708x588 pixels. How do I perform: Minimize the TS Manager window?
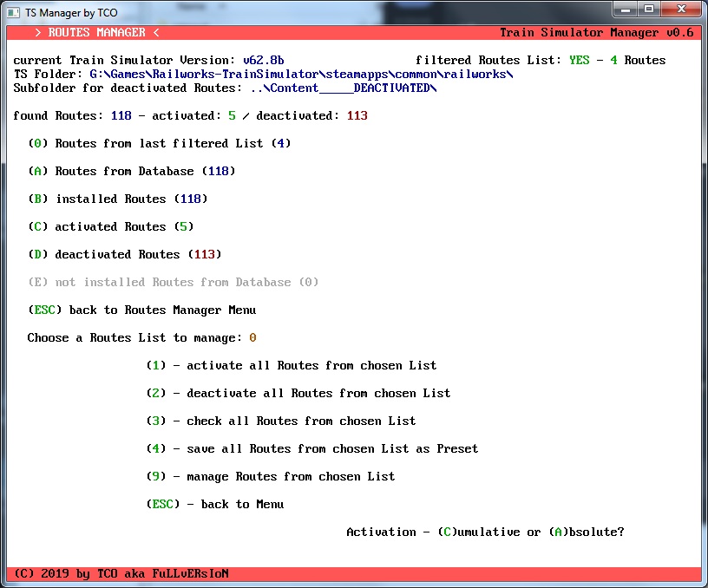coord(626,9)
